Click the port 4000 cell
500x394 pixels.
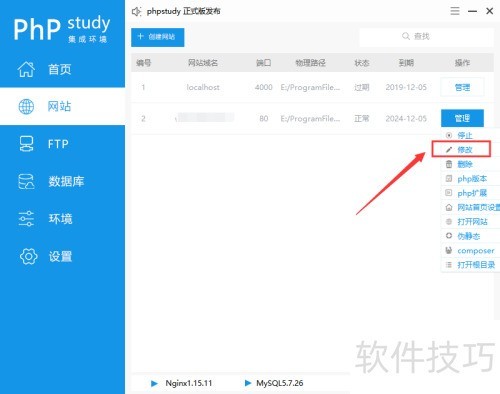pyautogui.click(x=264, y=87)
